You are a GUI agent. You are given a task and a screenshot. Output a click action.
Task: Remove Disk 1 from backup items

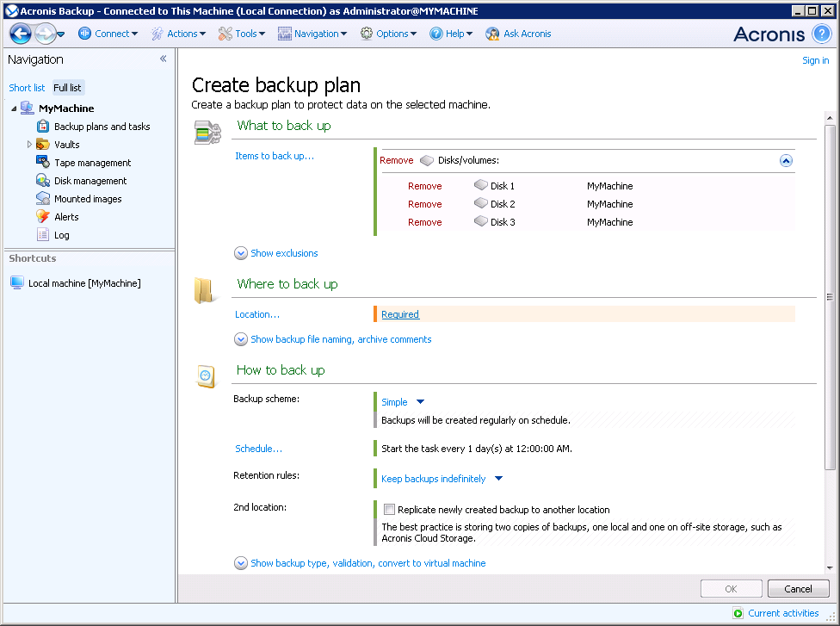(x=425, y=186)
